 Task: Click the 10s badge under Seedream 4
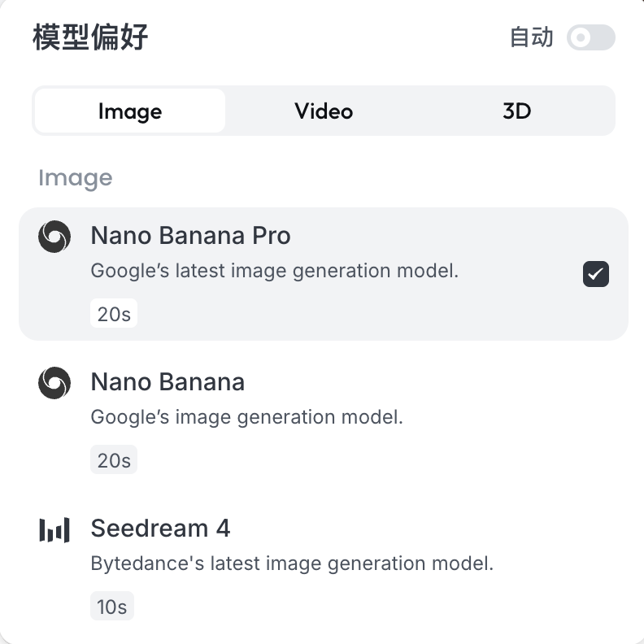[112, 607]
